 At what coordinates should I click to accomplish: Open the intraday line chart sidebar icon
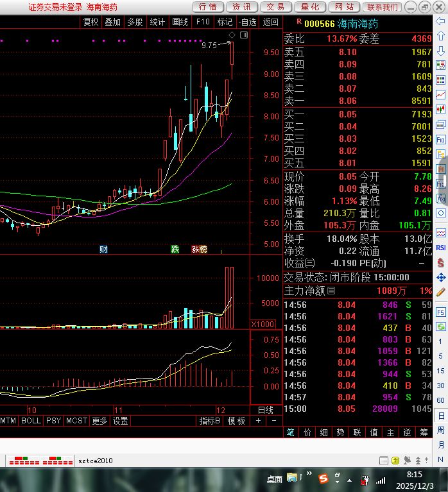[x=440, y=94]
